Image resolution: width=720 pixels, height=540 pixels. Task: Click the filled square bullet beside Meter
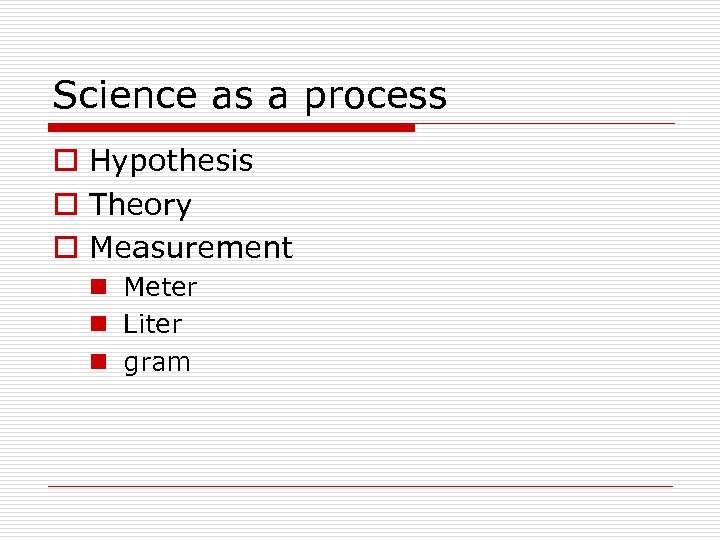97,287
